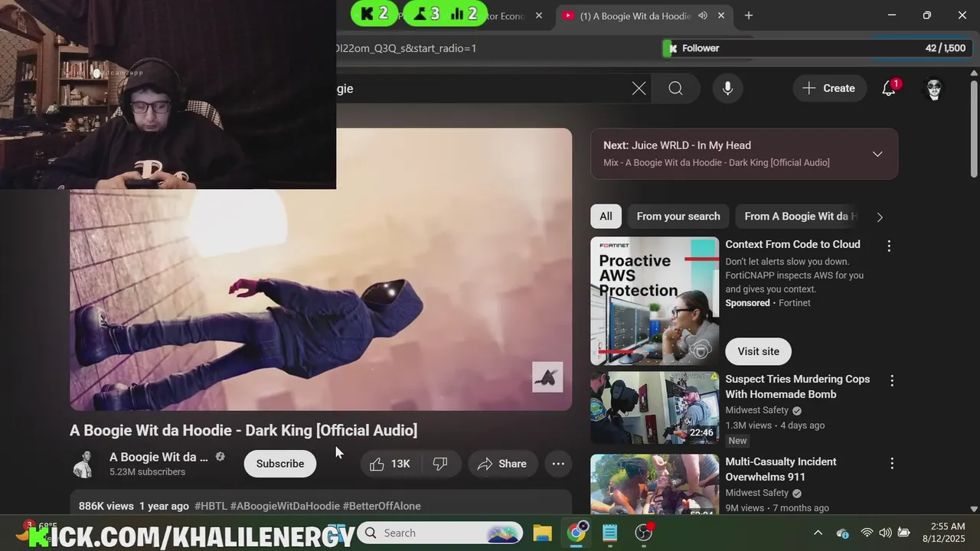Click the search magnifier button

point(675,89)
